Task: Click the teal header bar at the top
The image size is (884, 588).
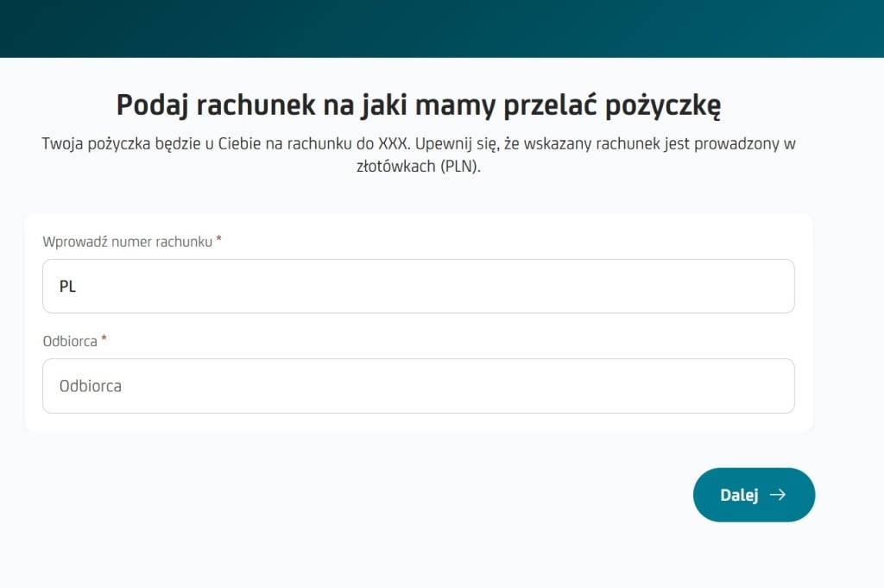Action: tap(442, 28)
